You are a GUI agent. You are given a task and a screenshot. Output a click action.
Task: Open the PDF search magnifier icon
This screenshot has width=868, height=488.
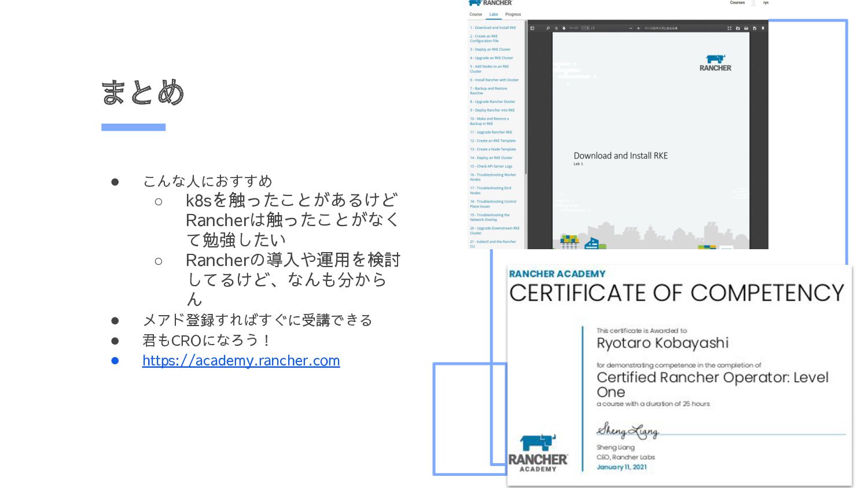(x=548, y=28)
